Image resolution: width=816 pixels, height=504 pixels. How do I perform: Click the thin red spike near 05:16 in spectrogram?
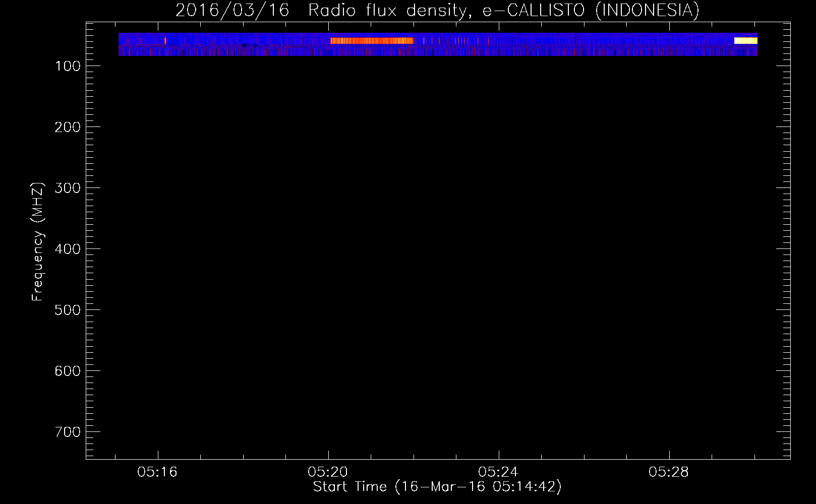(165, 41)
